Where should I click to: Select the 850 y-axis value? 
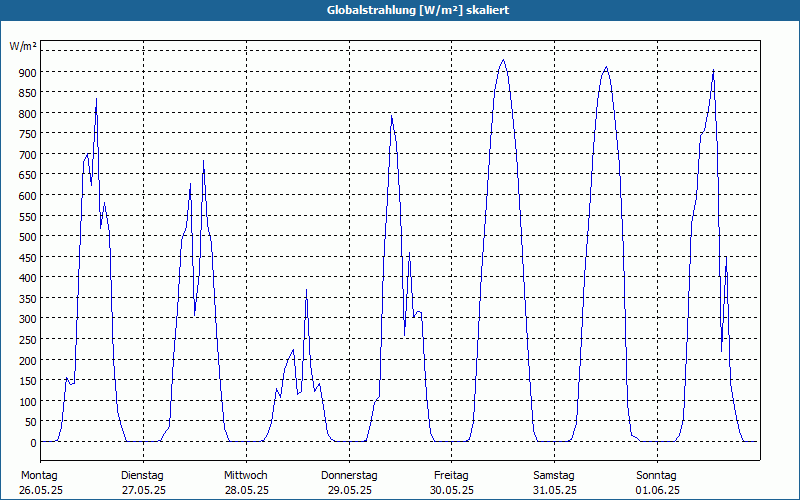pos(28,93)
